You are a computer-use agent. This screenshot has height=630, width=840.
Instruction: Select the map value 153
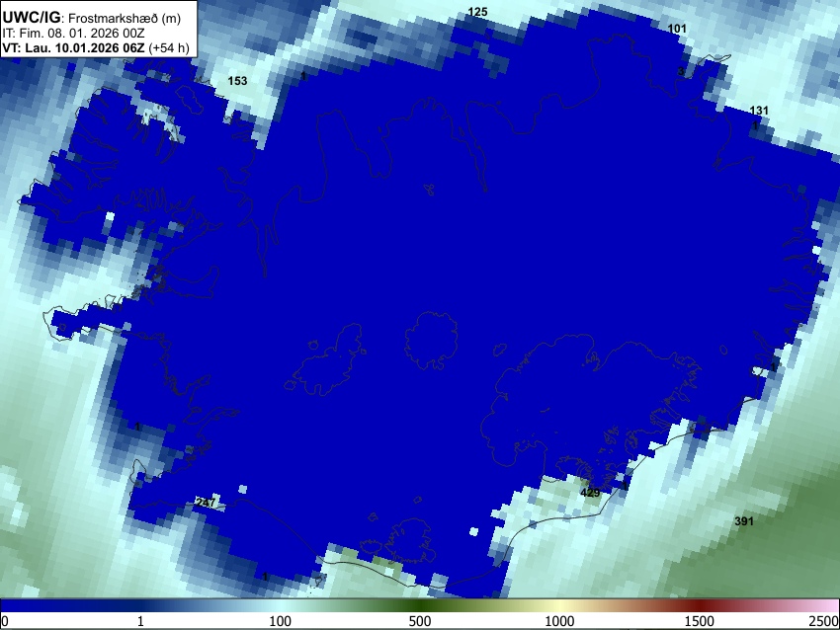point(237,81)
